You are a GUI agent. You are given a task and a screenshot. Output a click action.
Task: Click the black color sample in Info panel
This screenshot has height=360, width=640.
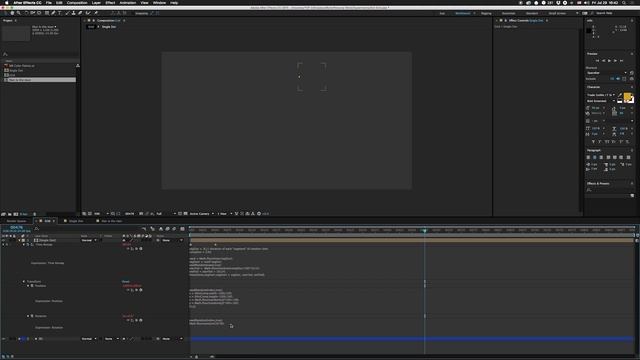589,31
